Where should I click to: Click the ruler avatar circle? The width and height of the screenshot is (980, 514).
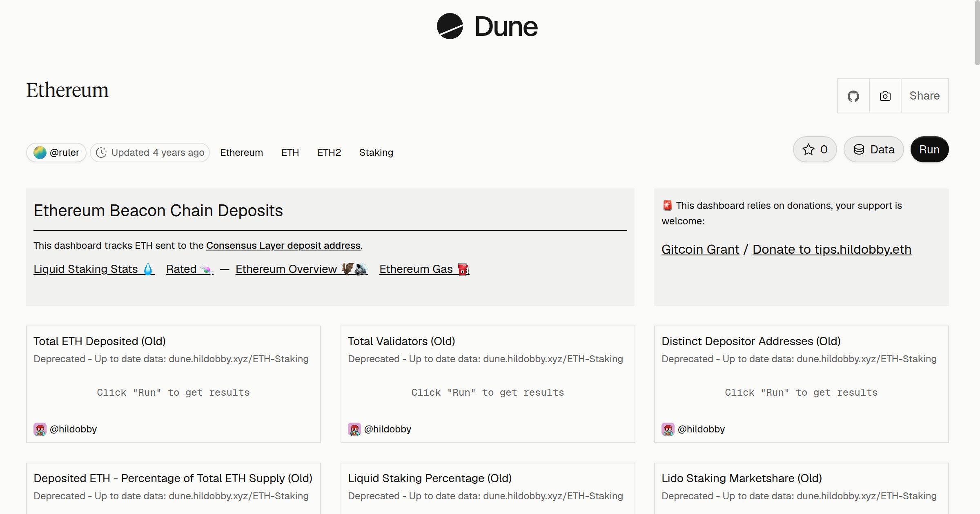[x=40, y=153]
